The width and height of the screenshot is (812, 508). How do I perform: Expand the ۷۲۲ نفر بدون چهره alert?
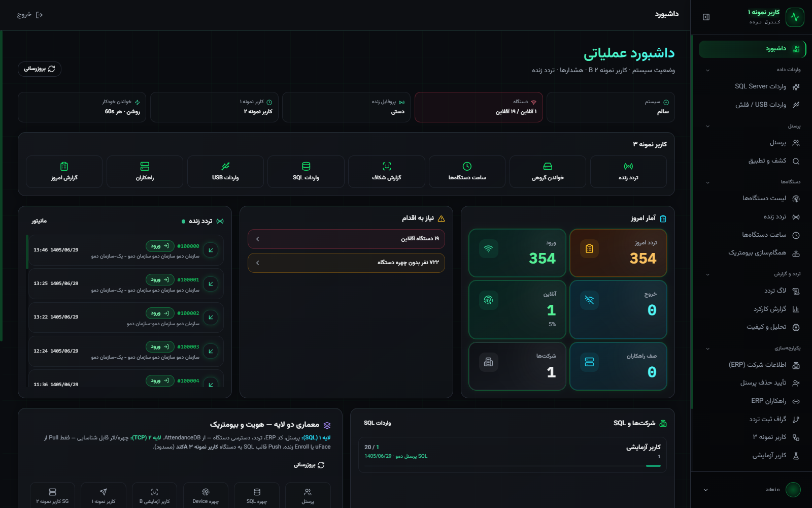[346, 263]
